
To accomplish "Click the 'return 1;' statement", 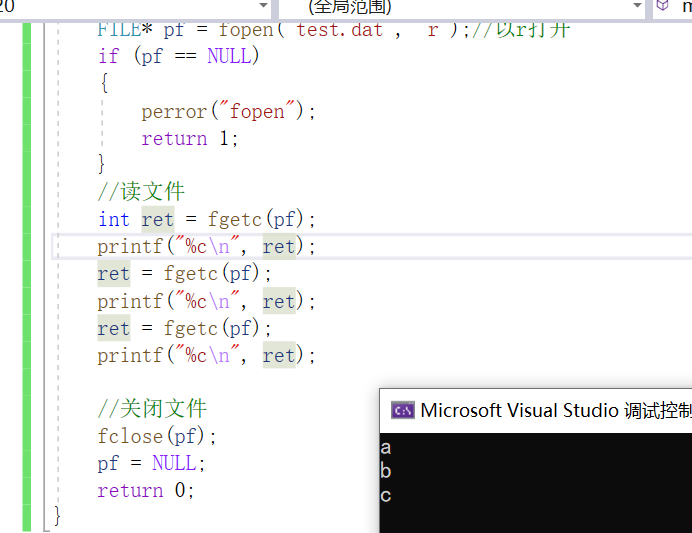I will [190, 139].
